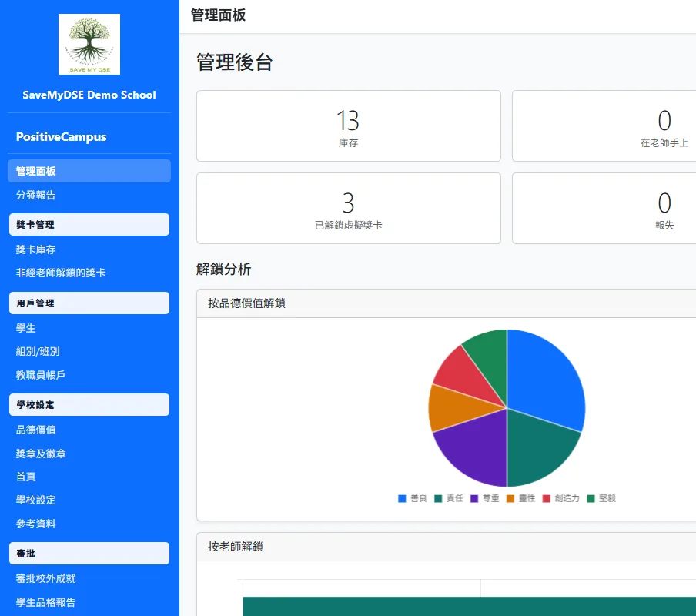Click the teal bar in teacher chart
The width and height of the screenshot is (696, 616).
pyautogui.click(x=469, y=606)
